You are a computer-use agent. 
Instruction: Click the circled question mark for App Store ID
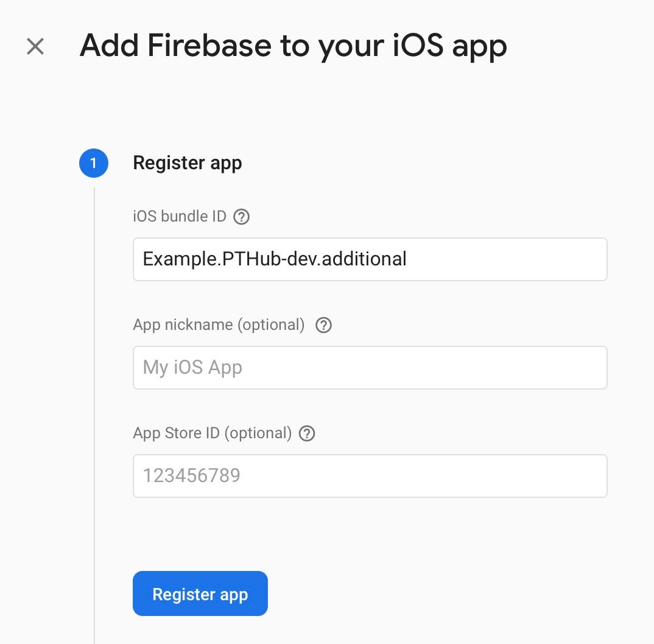(308, 433)
